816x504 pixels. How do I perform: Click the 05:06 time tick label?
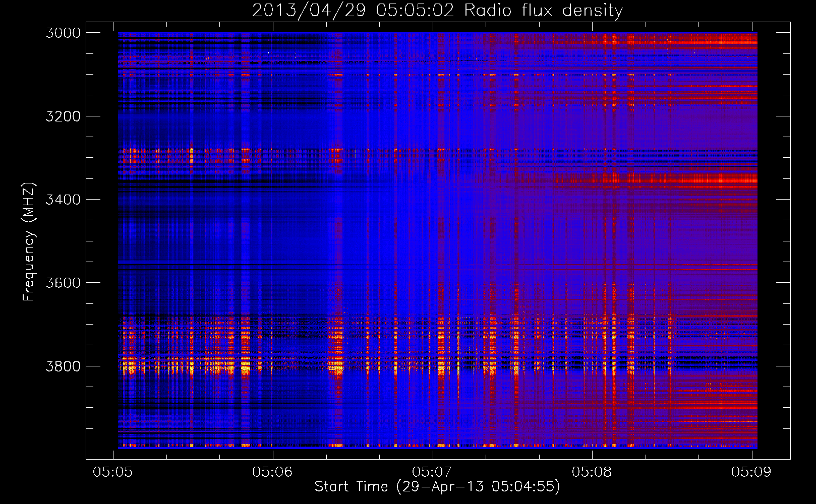point(273,472)
